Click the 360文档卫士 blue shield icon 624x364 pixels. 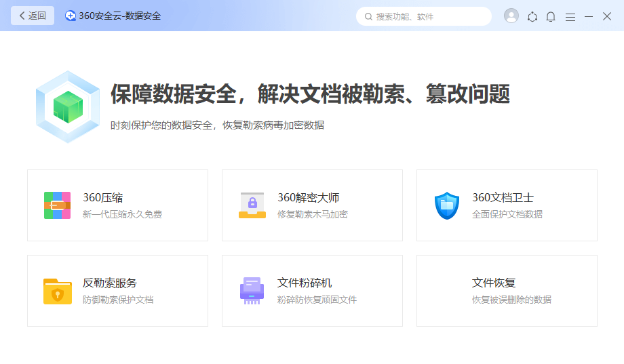pos(447,205)
